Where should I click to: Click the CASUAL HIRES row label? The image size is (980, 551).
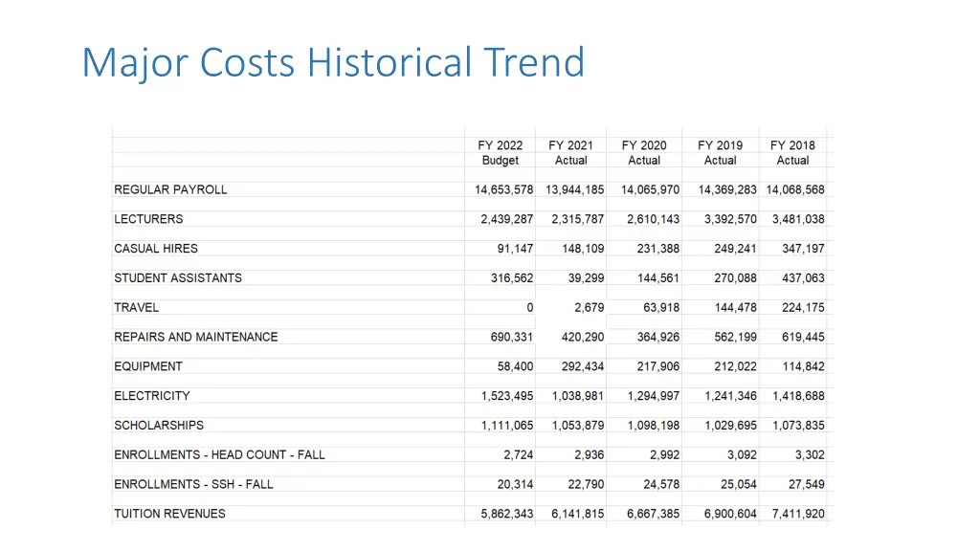point(156,248)
